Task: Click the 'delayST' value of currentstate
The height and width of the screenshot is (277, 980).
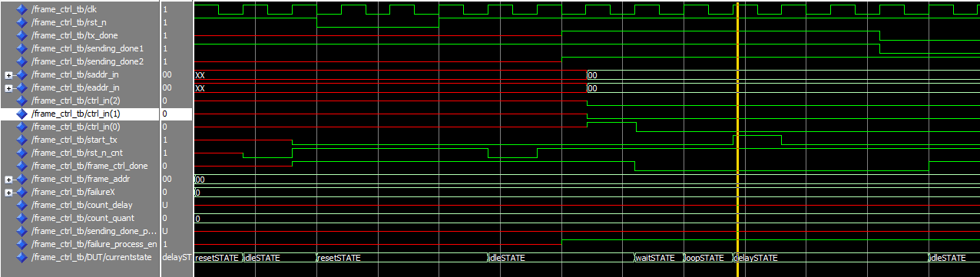Action: [x=177, y=257]
